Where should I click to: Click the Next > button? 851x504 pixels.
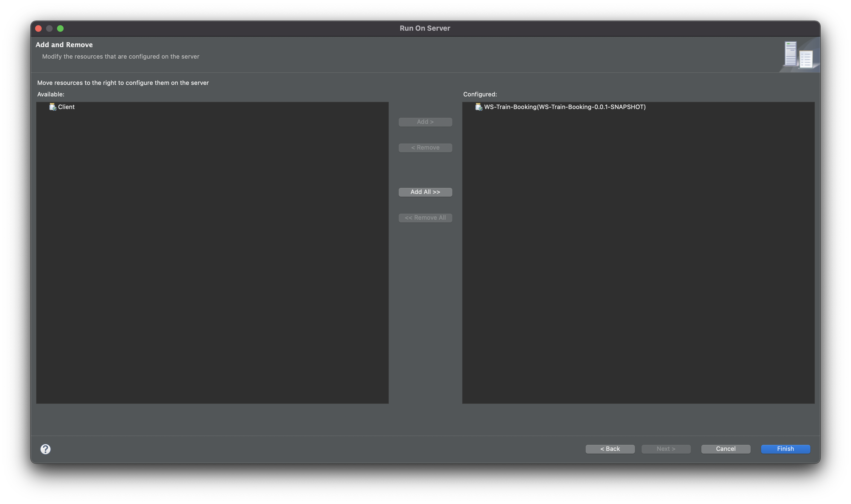tap(666, 449)
